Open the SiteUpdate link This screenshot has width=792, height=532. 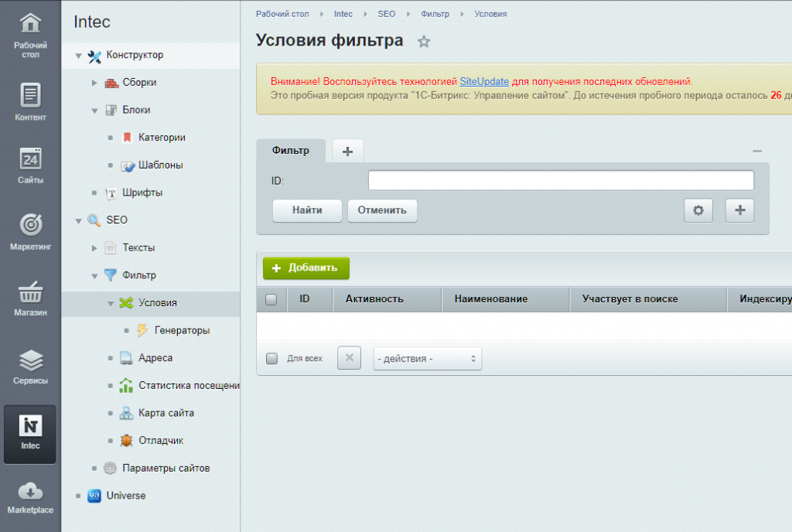click(x=484, y=81)
